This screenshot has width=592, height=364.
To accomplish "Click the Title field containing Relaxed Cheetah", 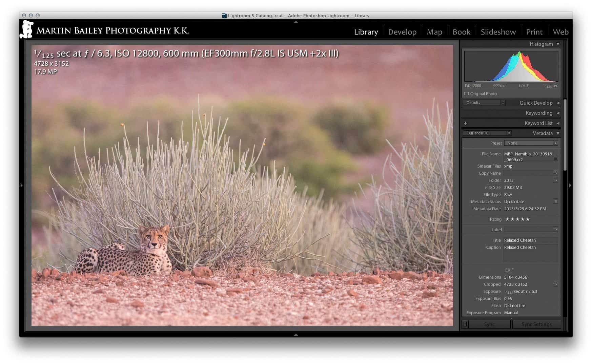I will [530, 240].
